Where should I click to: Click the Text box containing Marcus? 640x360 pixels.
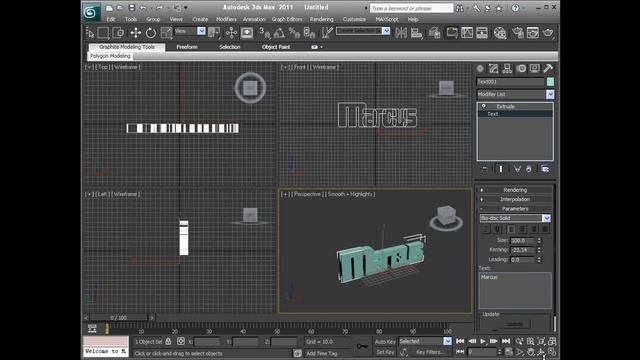[515, 291]
